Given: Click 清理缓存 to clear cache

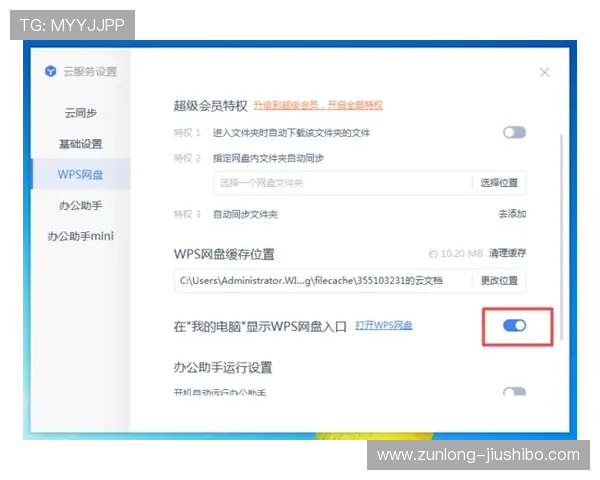Looking at the screenshot, I should point(507,253).
